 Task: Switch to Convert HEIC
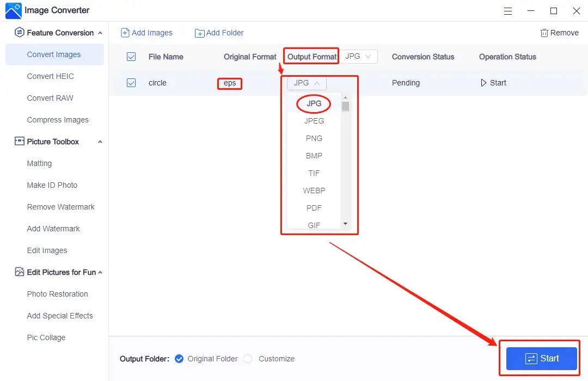point(50,76)
